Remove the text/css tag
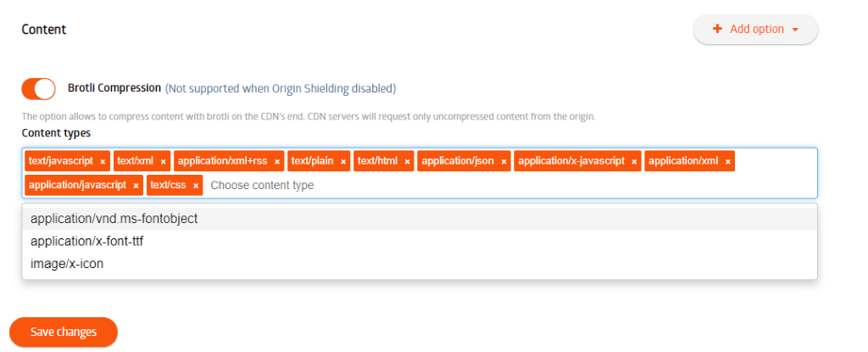This screenshot has width=868, height=352. (x=196, y=185)
